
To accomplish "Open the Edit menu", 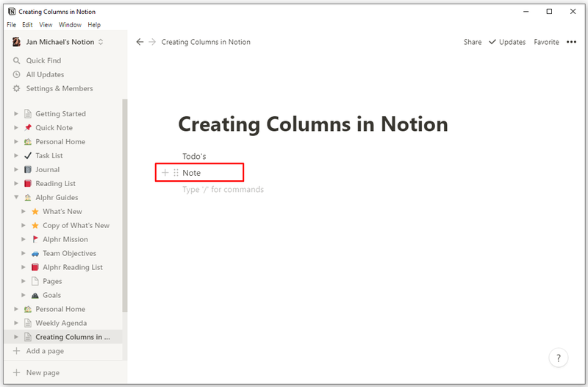I will (27, 25).
